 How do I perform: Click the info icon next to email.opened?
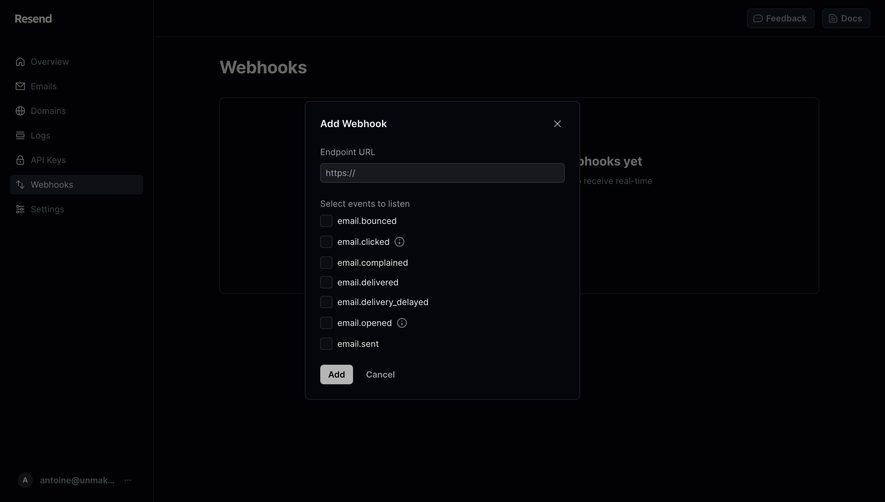tap(402, 323)
